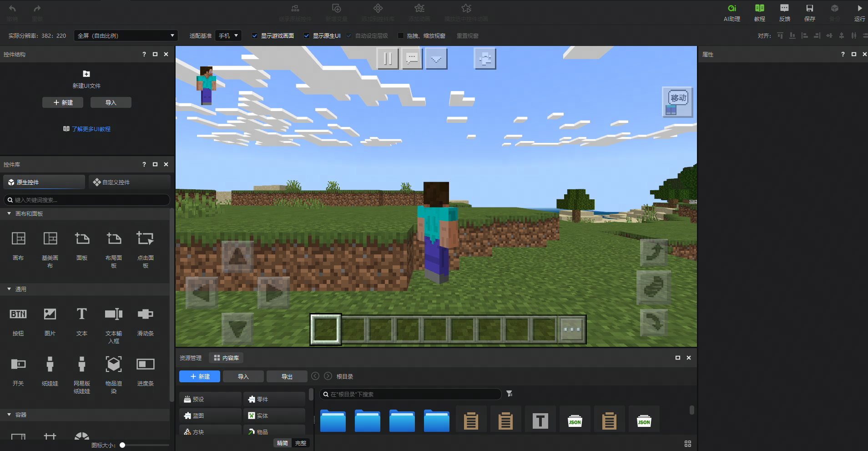
Task: Collapse the 通用 section
Action: coord(9,289)
